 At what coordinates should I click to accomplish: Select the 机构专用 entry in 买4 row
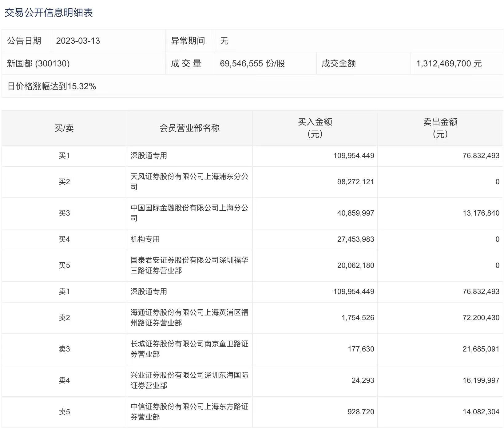145,239
